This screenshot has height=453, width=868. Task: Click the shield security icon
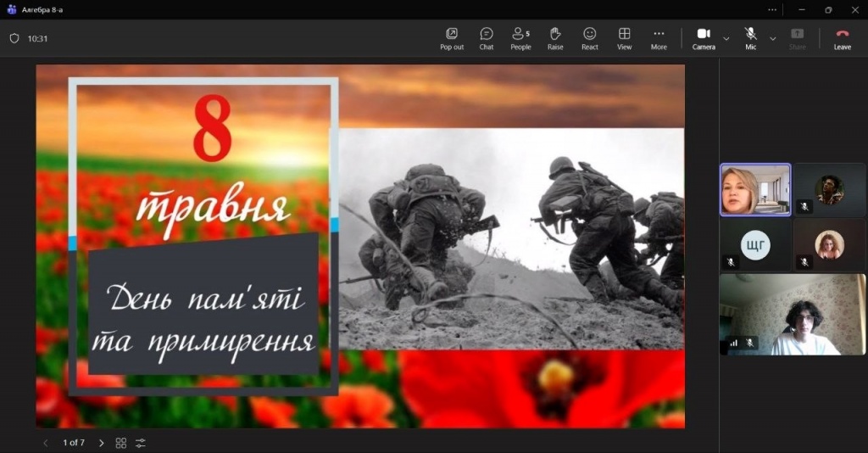[x=14, y=38]
